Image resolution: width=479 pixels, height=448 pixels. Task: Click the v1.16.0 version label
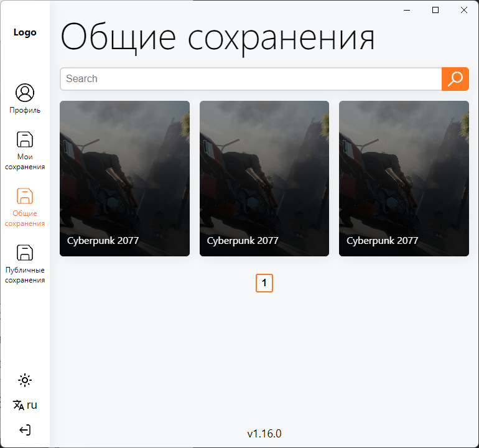point(264,434)
